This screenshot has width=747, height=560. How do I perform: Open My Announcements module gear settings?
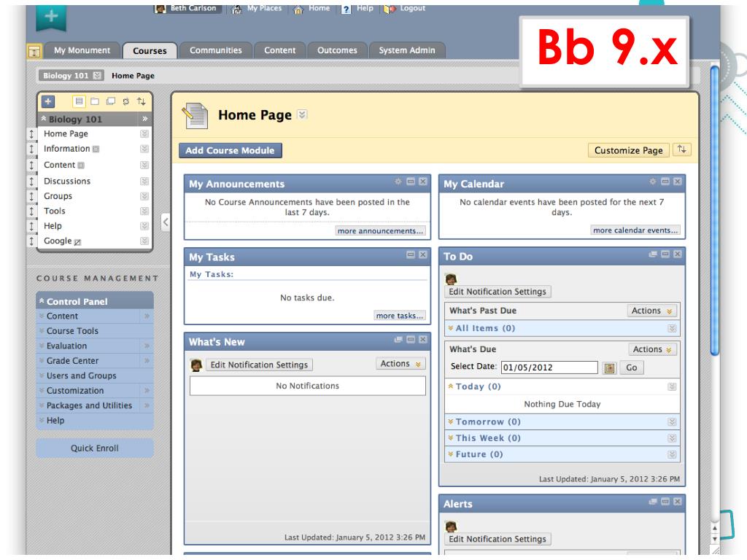[x=398, y=182]
